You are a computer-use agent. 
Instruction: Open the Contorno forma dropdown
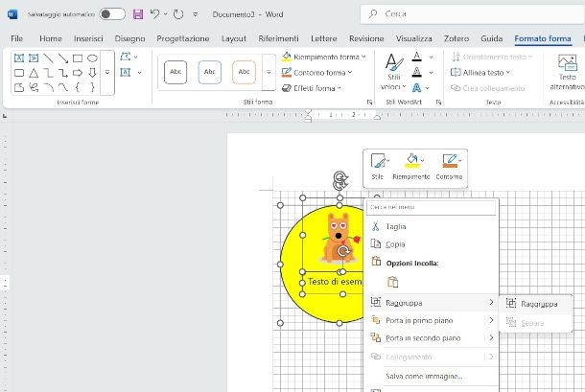320,72
